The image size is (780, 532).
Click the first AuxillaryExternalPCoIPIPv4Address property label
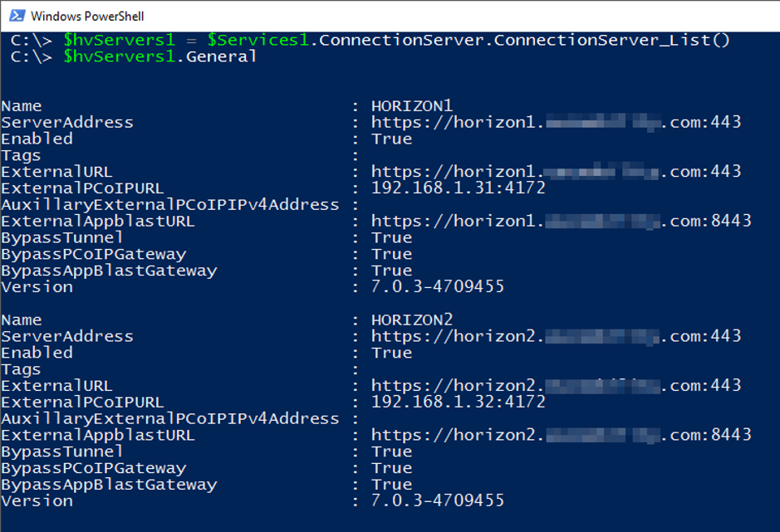169,205
